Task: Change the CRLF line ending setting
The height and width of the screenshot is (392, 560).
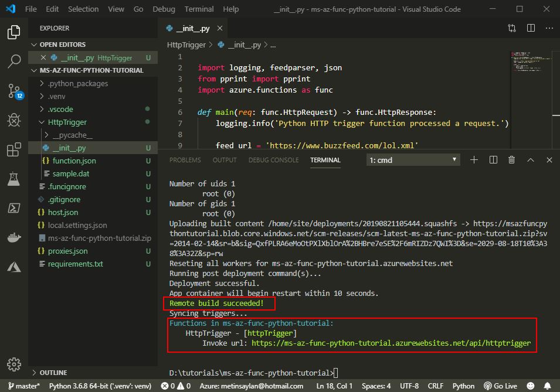Action: point(435,386)
